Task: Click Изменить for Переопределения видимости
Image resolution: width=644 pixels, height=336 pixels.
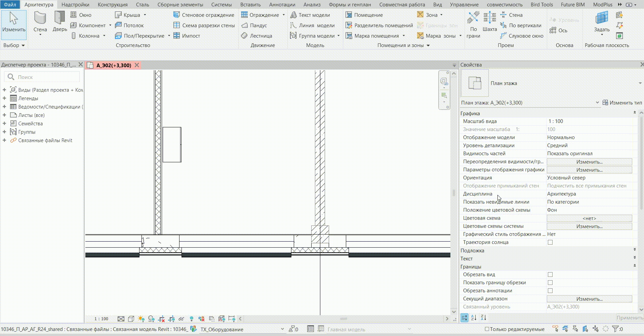Action: pos(590,162)
